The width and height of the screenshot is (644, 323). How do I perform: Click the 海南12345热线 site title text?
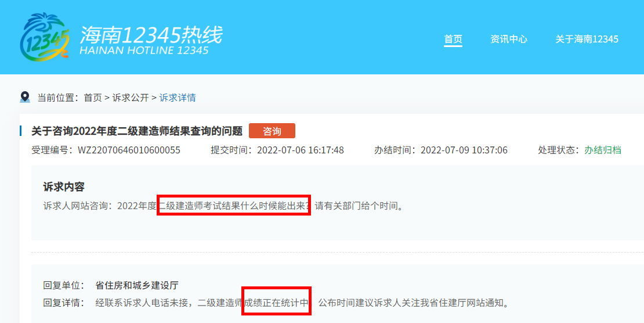[x=151, y=34]
